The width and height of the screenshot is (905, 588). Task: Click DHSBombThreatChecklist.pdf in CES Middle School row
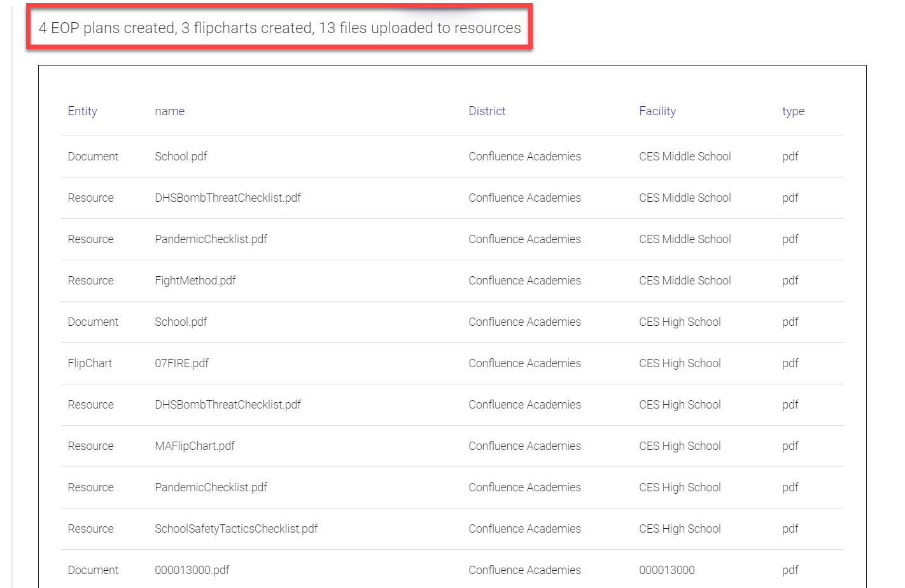[227, 198]
